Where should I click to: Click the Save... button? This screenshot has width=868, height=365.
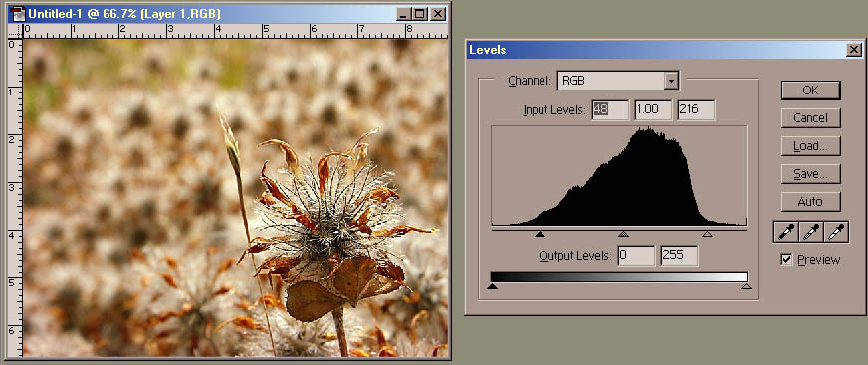(x=810, y=174)
